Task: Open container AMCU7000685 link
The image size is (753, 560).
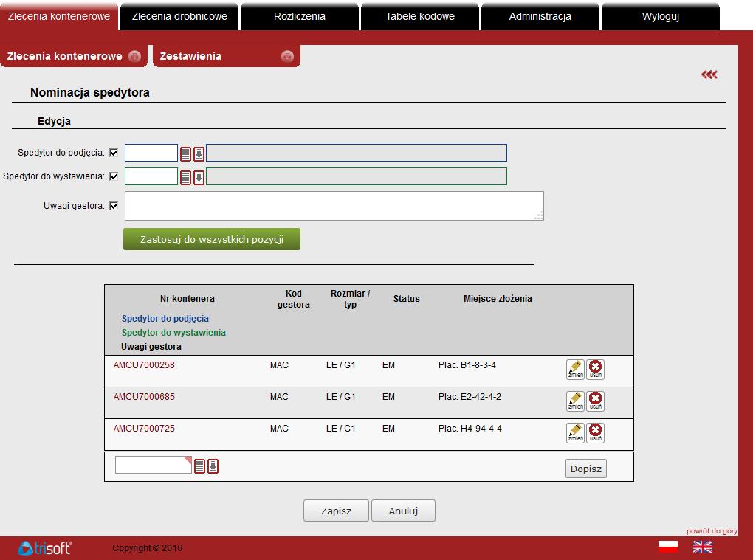Action: click(x=144, y=397)
